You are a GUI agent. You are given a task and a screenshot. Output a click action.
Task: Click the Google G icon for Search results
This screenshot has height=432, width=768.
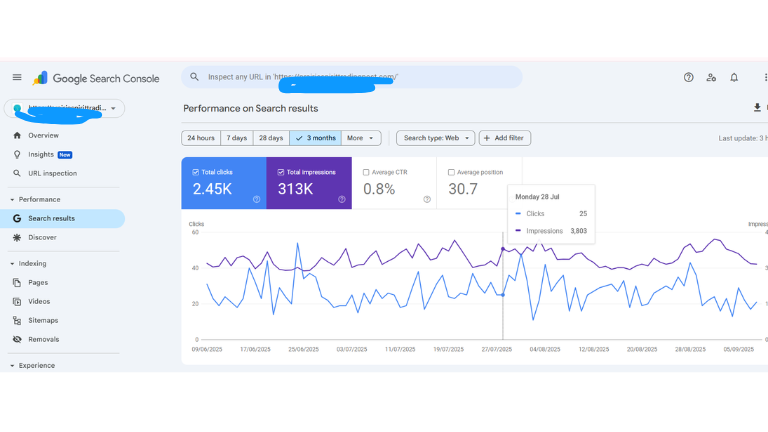click(17, 218)
